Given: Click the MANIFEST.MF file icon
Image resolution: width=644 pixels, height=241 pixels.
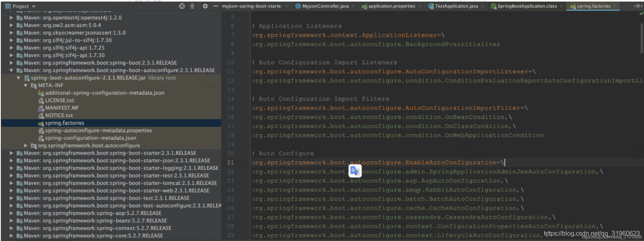Looking at the screenshot, I should coord(41,108).
